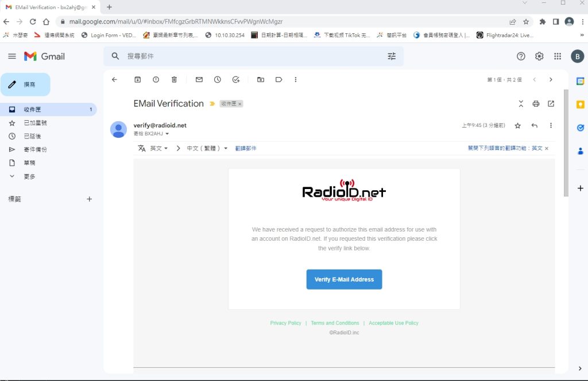Open the Gmail main menu hamburger
The width and height of the screenshot is (588, 381).
[x=12, y=56]
